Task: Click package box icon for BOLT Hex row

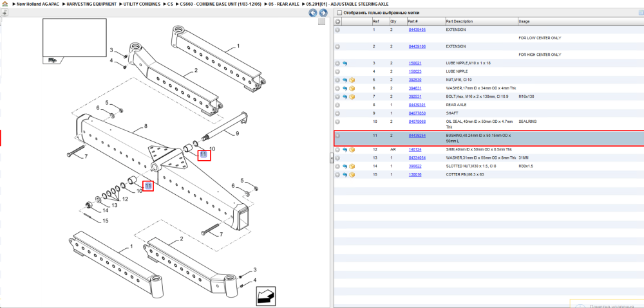Action: point(352,96)
